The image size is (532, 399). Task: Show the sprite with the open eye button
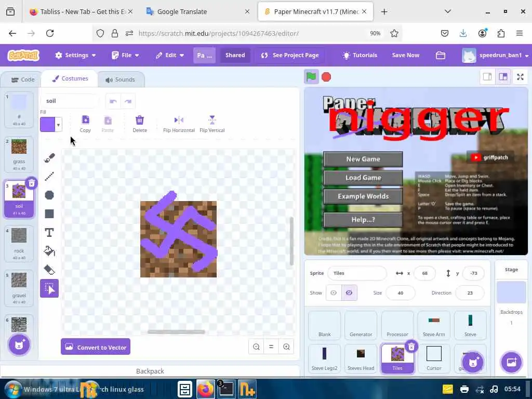tap(334, 293)
